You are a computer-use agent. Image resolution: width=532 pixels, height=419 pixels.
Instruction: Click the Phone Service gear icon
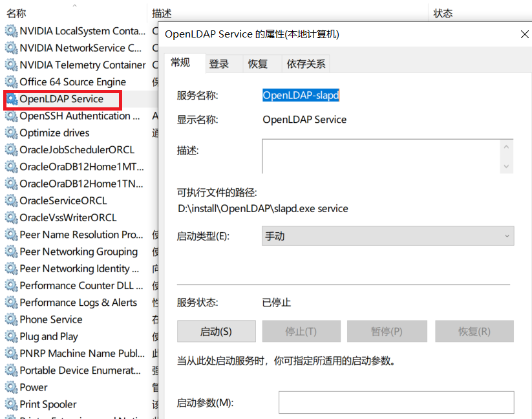pyautogui.click(x=12, y=319)
